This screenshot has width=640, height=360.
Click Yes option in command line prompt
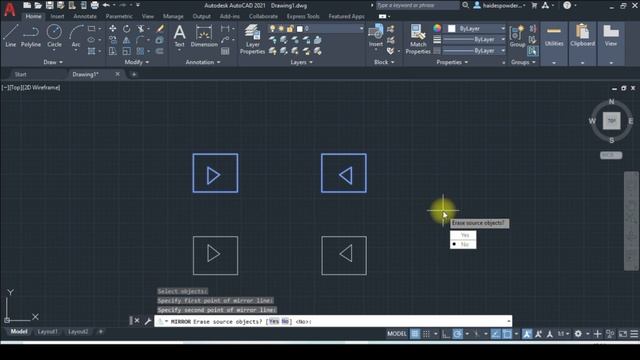[273, 322]
